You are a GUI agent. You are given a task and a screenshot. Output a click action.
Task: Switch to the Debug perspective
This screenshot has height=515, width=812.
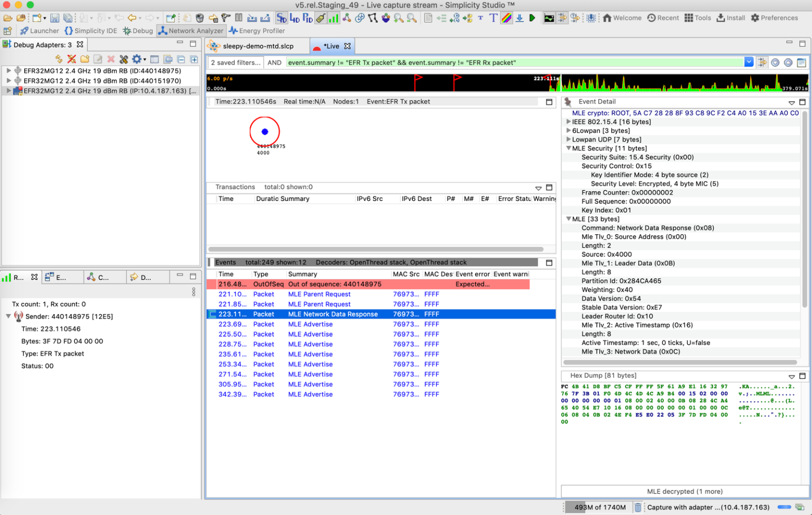tap(138, 31)
